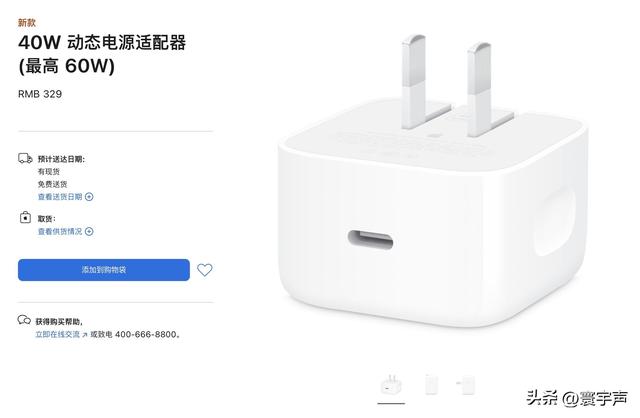
Task: Click the 400-666-8800 phone number
Action: point(146,334)
